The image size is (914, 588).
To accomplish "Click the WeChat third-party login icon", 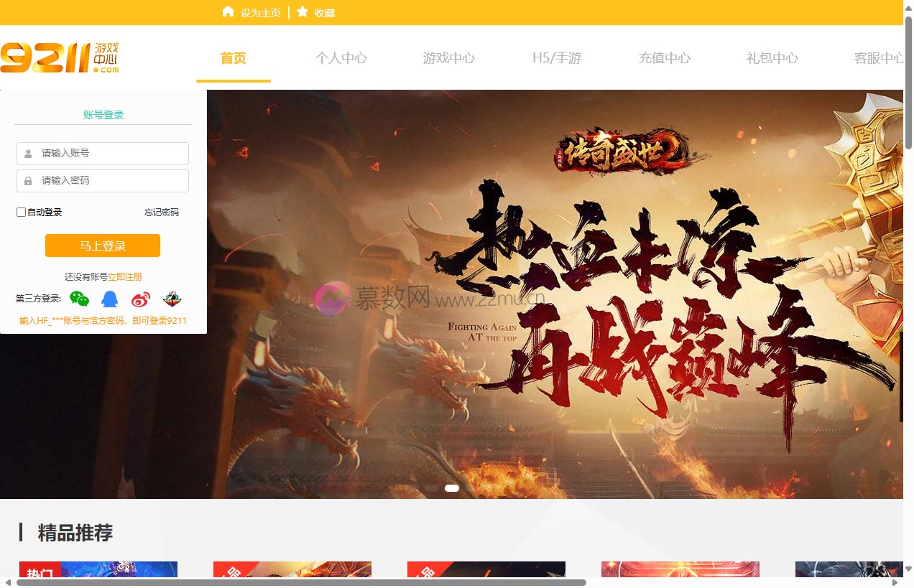I will (79, 299).
